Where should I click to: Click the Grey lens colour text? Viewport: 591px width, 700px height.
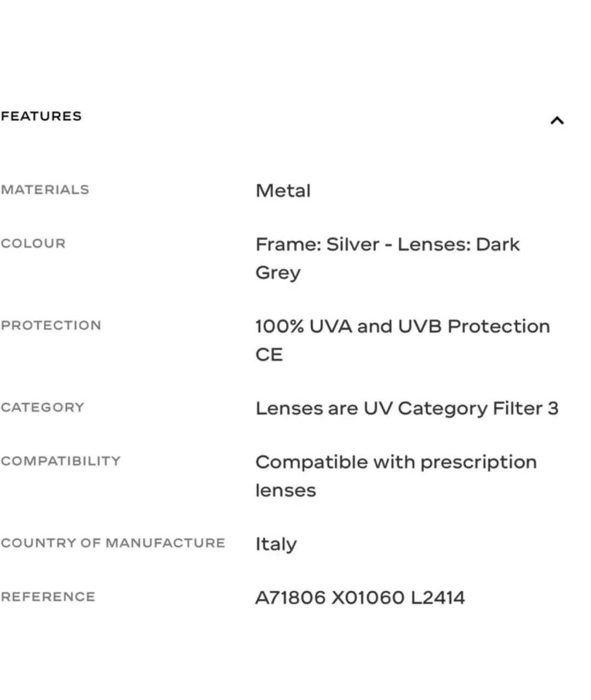tap(278, 272)
